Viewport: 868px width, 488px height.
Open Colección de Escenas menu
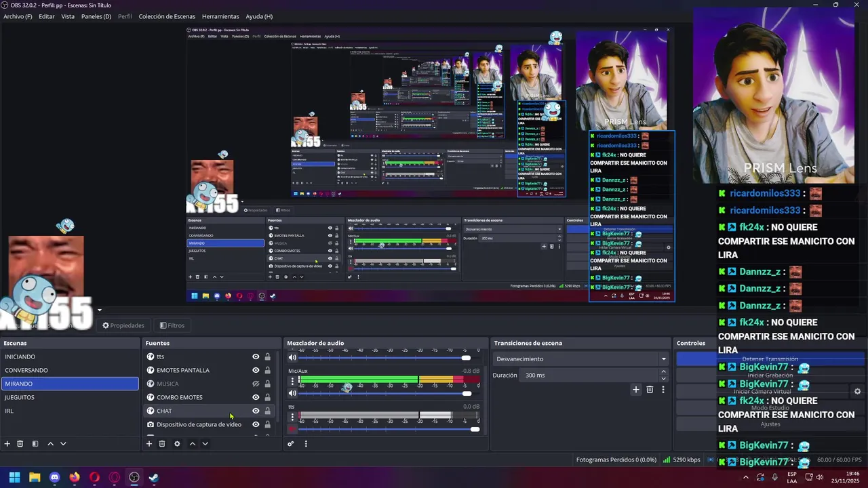tap(167, 16)
